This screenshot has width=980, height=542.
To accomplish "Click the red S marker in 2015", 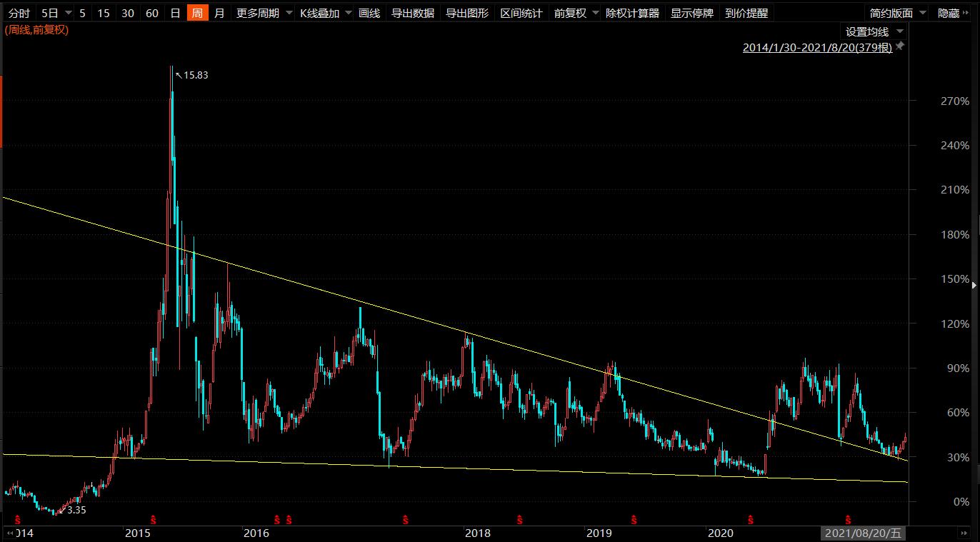I will click(154, 518).
